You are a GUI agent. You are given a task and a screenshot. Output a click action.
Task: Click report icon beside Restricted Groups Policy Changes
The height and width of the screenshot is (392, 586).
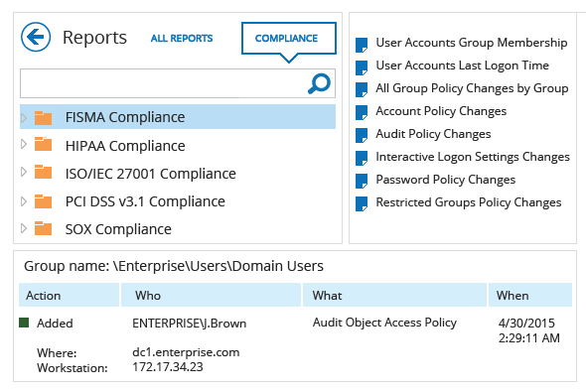tap(362, 203)
